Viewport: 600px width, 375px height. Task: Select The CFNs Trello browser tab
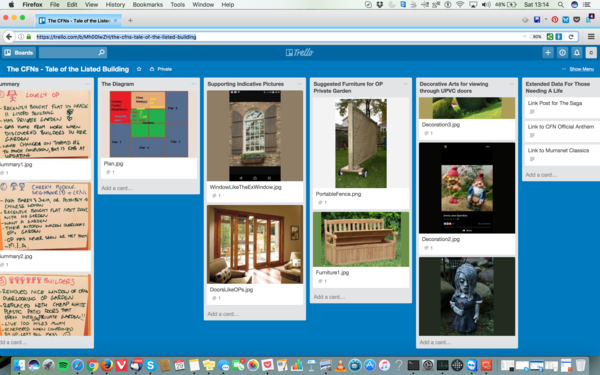pyautogui.click(x=78, y=20)
